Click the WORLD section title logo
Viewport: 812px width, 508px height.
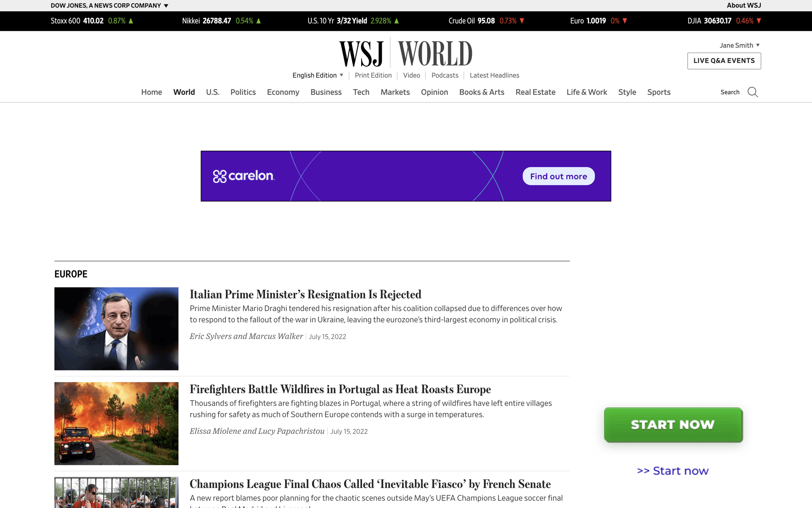tap(435, 54)
